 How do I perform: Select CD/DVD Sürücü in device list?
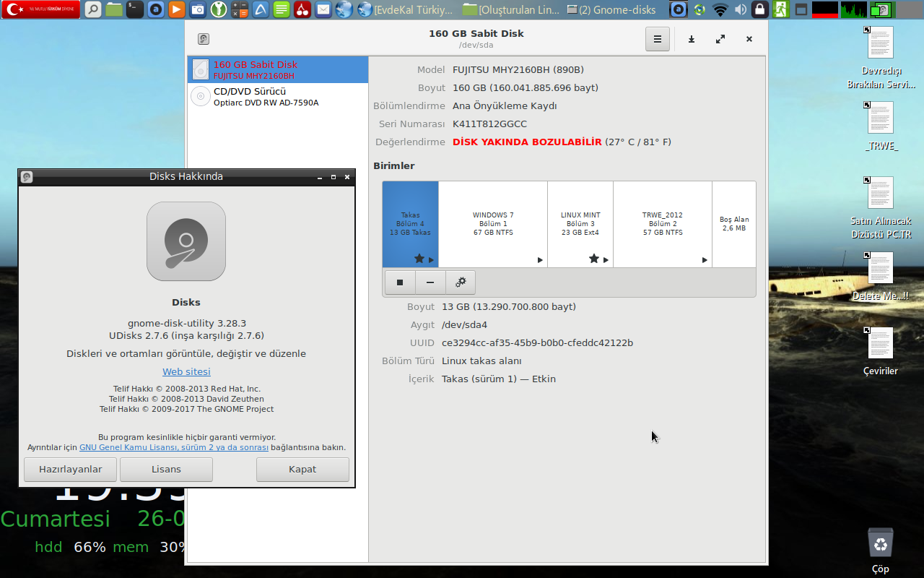(x=278, y=97)
